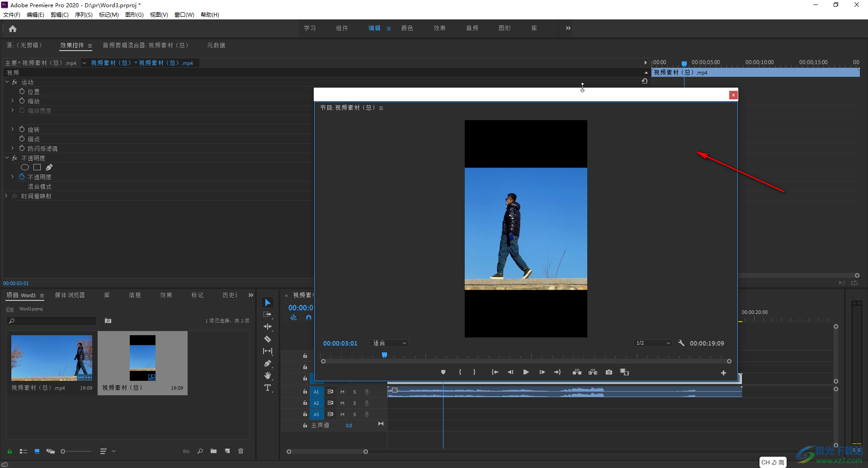Toggle opacity animation stopwatch
This screenshot has width=868, height=468.
[22, 177]
